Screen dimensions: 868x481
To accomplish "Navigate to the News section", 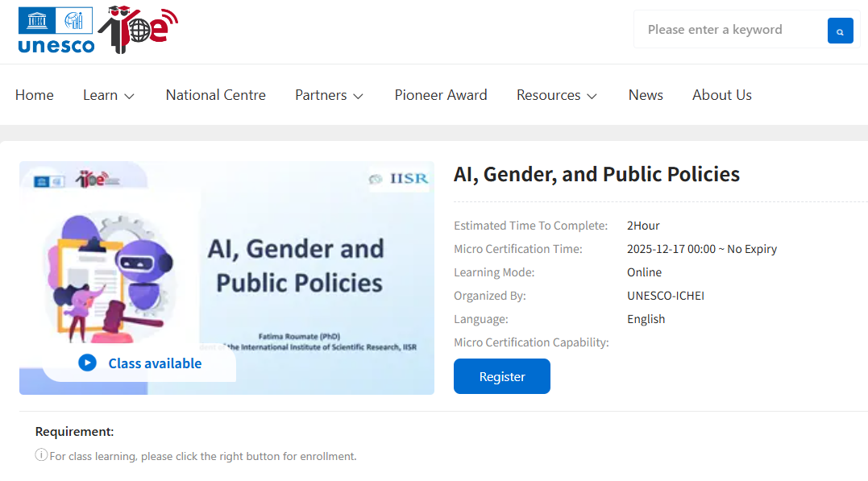I will 646,95.
